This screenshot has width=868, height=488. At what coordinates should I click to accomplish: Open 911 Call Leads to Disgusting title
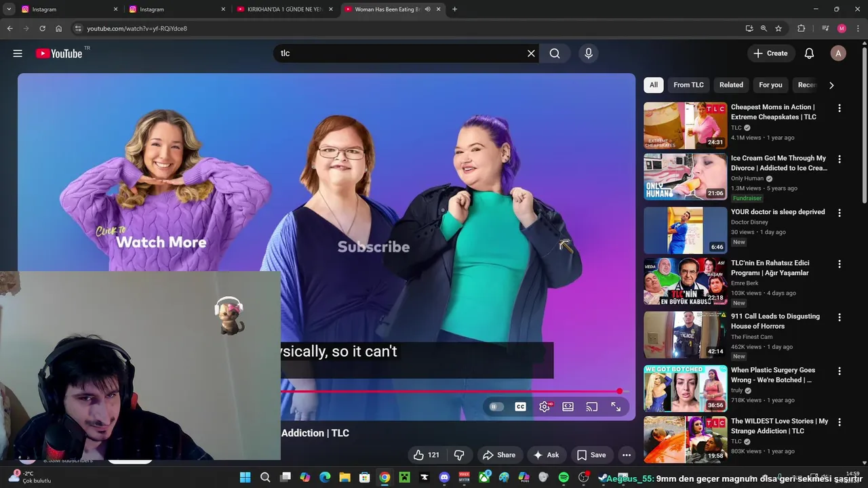(x=775, y=321)
